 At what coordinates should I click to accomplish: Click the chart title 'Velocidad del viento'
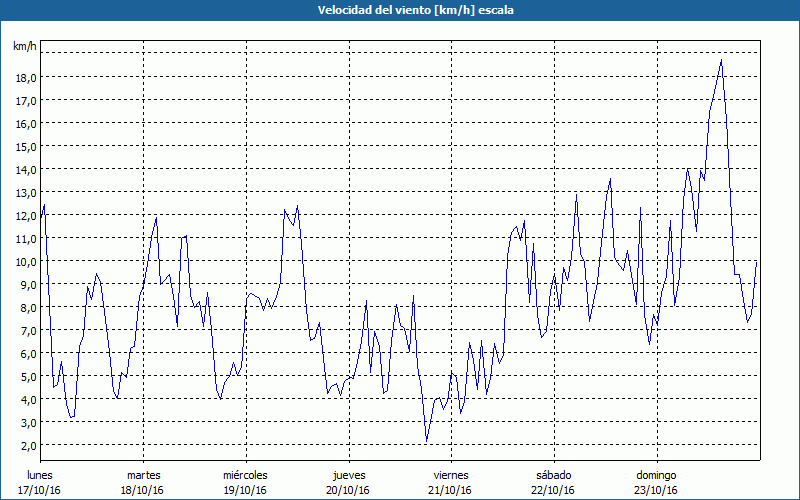pos(400,10)
